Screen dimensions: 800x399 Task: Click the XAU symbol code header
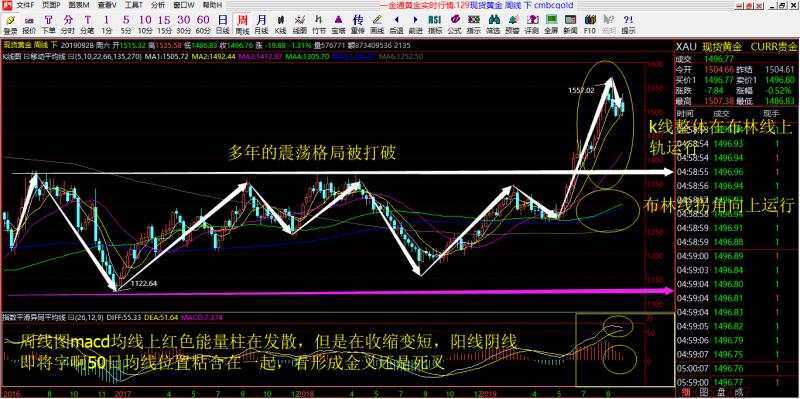pos(686,46)
